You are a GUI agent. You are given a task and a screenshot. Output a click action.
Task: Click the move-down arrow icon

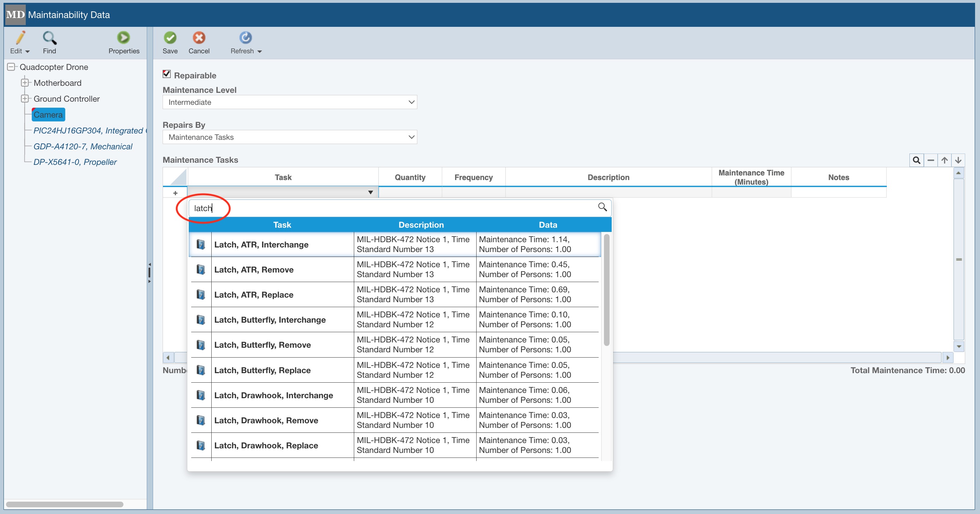[958, 160]
